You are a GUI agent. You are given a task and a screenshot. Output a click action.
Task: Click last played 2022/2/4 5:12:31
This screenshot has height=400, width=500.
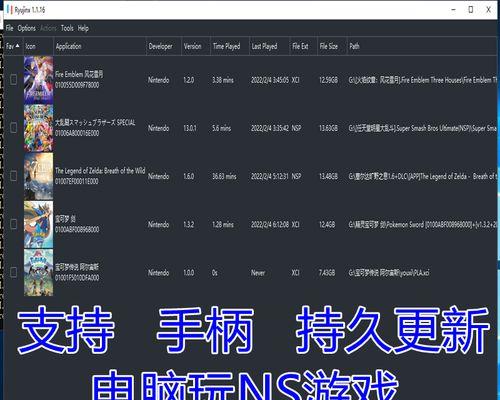click(270, 176)
